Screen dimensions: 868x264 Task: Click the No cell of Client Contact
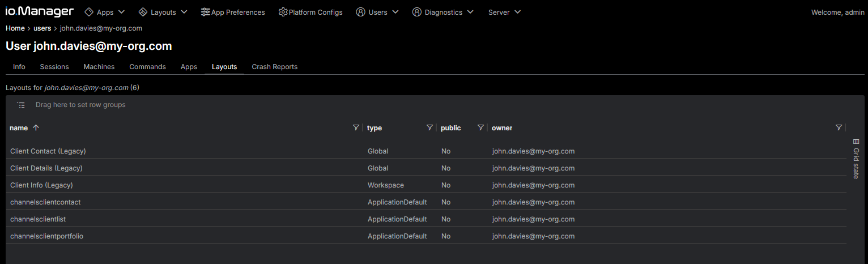click(446, 151)
